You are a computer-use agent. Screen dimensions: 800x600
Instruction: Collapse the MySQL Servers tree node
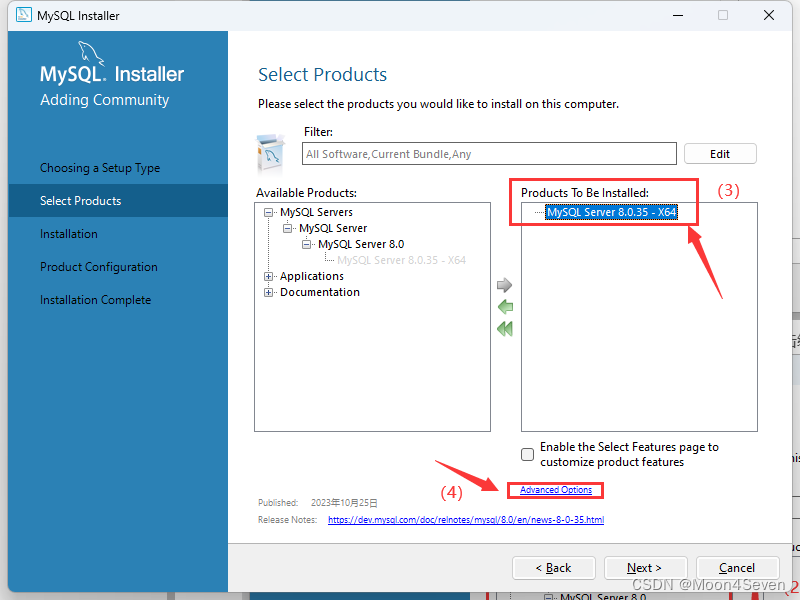pyautogui.click(x=269, y=212)
